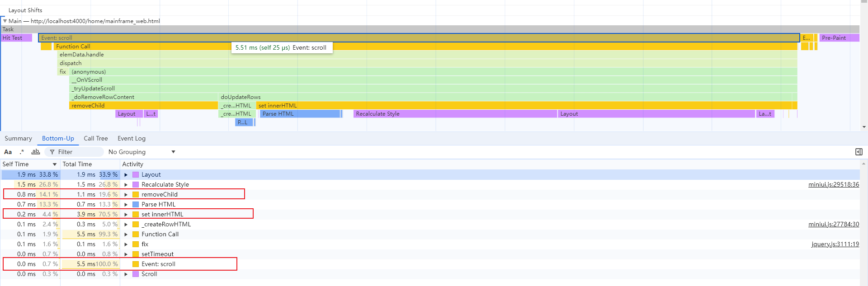Switch to the Event Log tab

[132, 138]
